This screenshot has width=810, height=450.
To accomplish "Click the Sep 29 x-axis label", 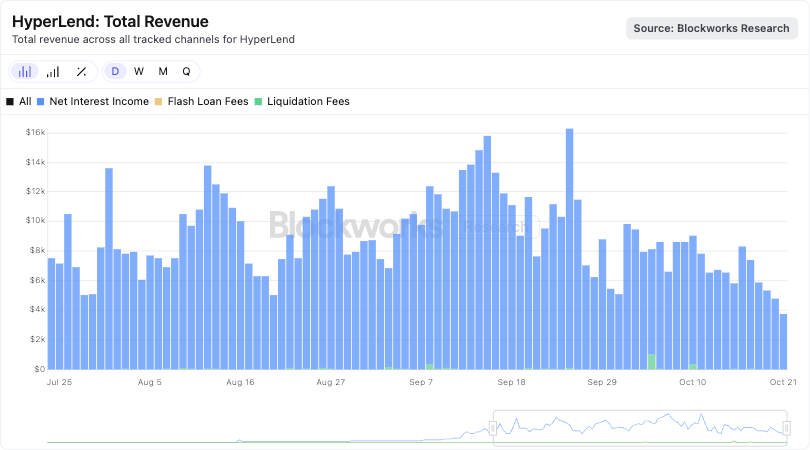I will pyautogui.click(x=602, y=382).
